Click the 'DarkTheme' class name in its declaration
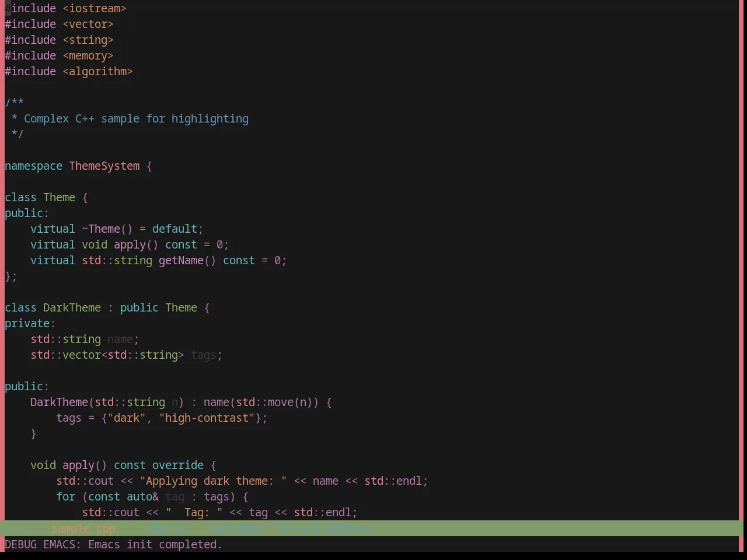The image size is (747, 560). point(72,307)
